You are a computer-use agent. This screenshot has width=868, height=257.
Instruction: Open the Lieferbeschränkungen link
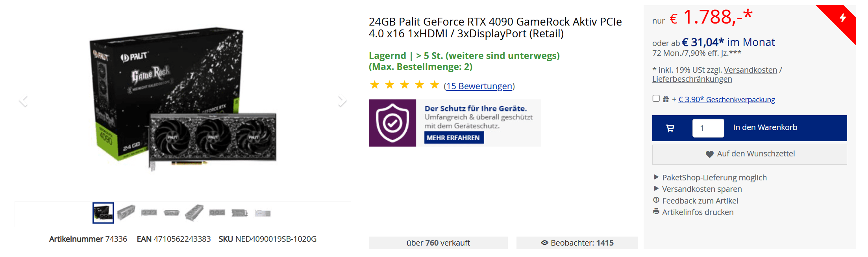point(692,79)
